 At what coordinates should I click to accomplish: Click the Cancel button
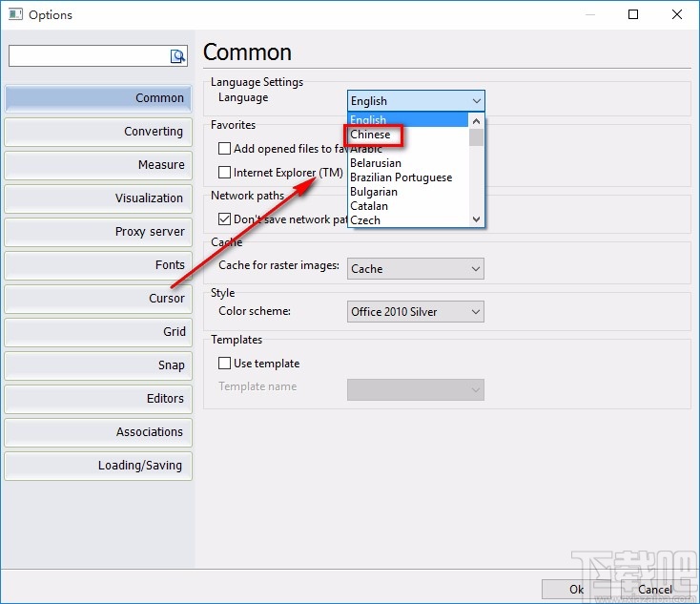click(655, 590)
